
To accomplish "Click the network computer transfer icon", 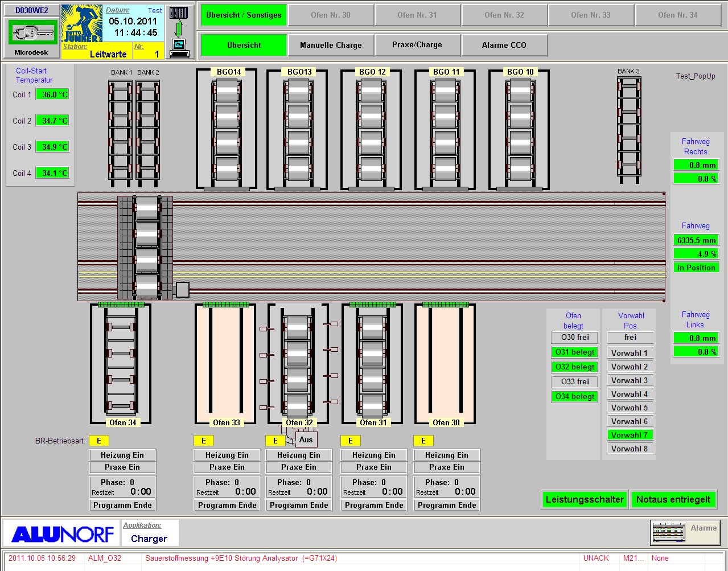I will [179, 31].
